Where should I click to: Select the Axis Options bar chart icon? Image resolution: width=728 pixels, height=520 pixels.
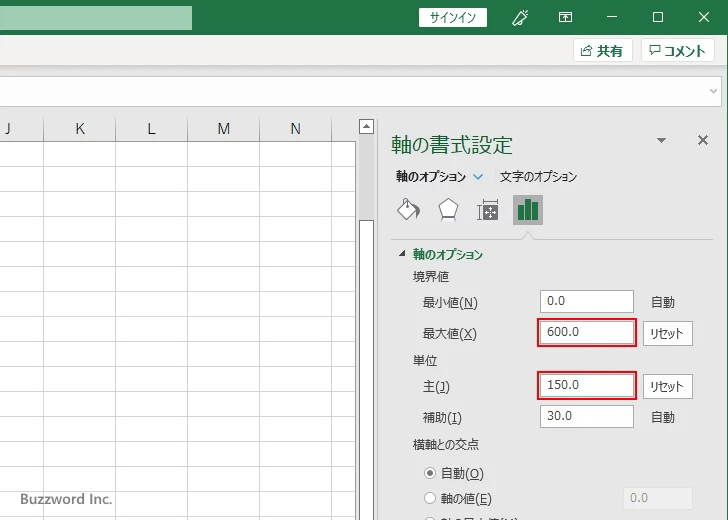coord(528,210)
